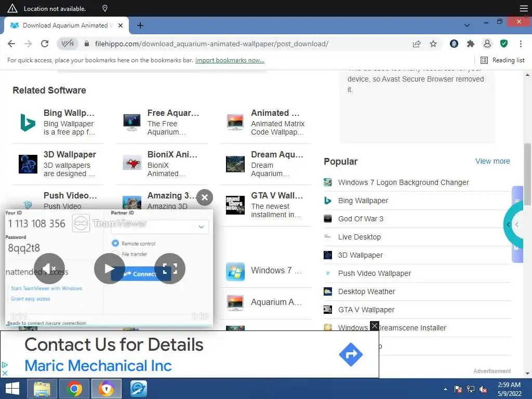
Task: Toggle the VPN button in address bar
Action: pyautogui.click(x=67, y=44)
